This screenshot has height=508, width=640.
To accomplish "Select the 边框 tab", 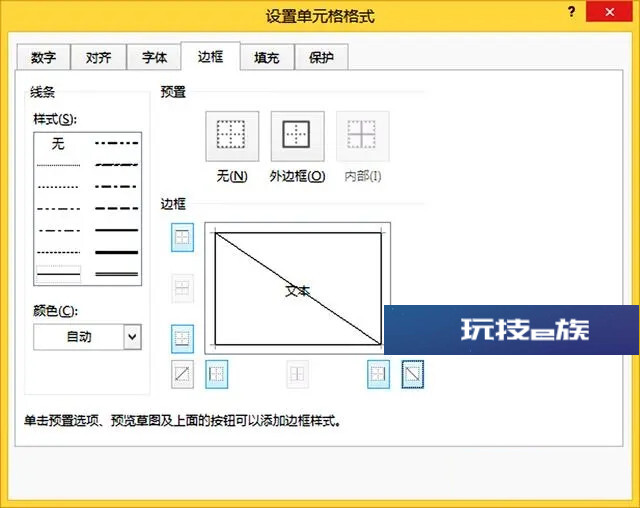I will click(211, 56).
